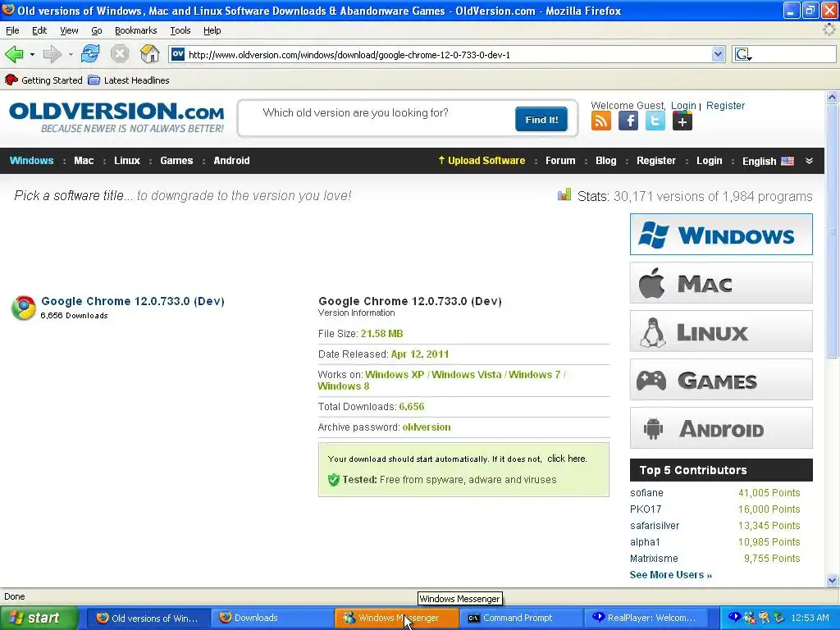The image size is (840, 630).
Task: Click the Google Chrome logo icon
Action: (x=24, y=308)
